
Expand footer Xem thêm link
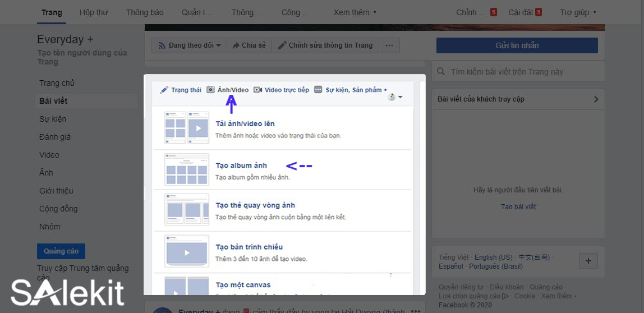click(x=559, y=296)
